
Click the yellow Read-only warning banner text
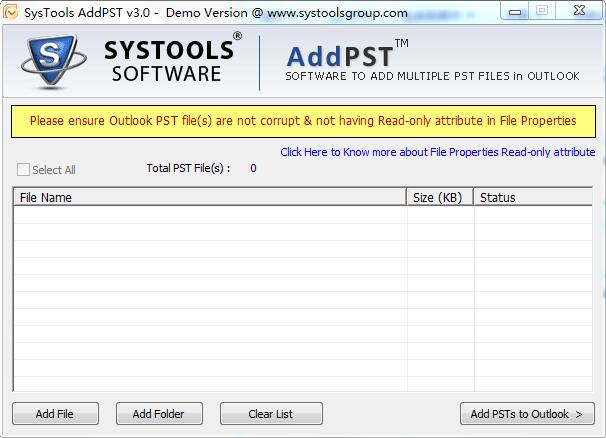(303, 121)
